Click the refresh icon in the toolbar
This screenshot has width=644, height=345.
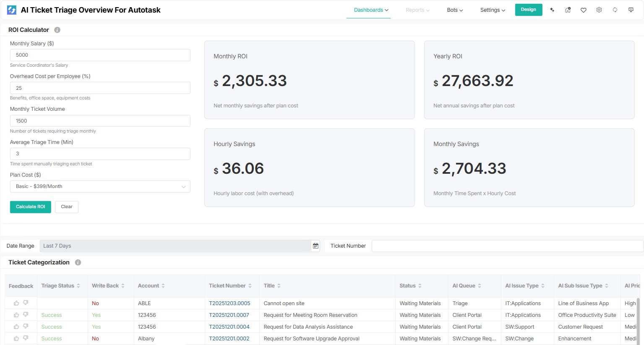[x=615, y=9]
